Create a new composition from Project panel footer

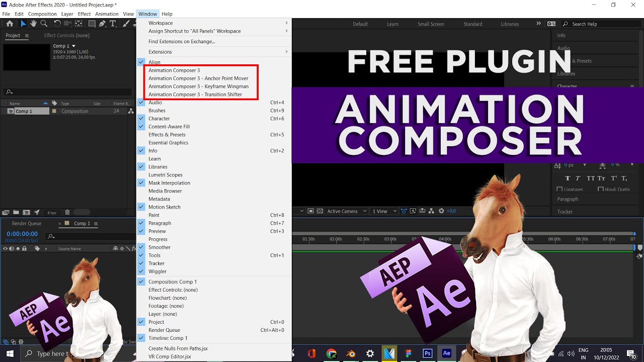click(x=26, y=212)
